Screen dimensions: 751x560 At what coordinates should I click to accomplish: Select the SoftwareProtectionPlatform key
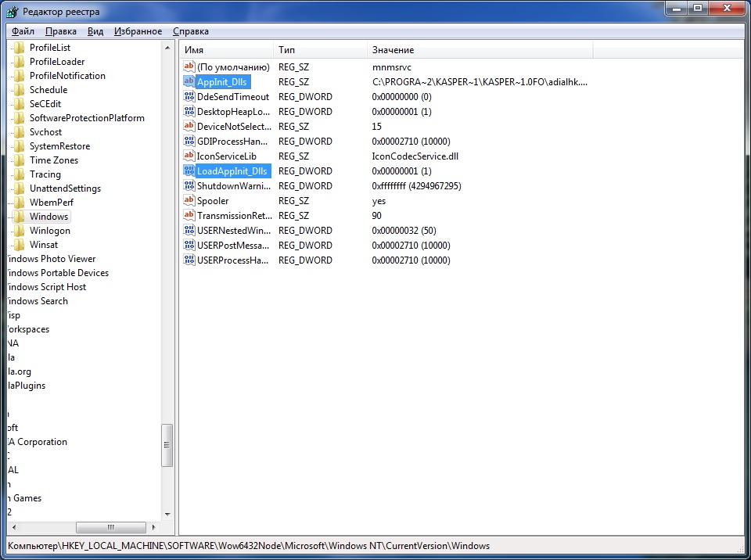click(87, 118)
